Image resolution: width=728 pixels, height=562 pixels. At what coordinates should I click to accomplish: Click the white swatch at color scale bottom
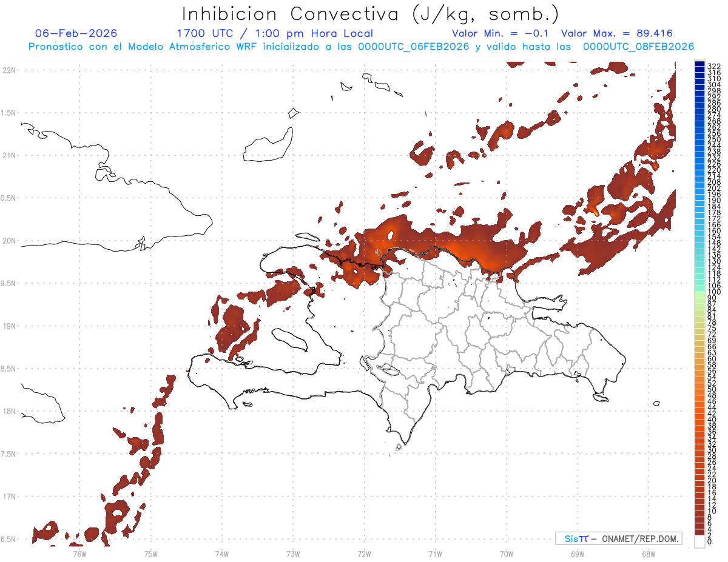[699, 540]
